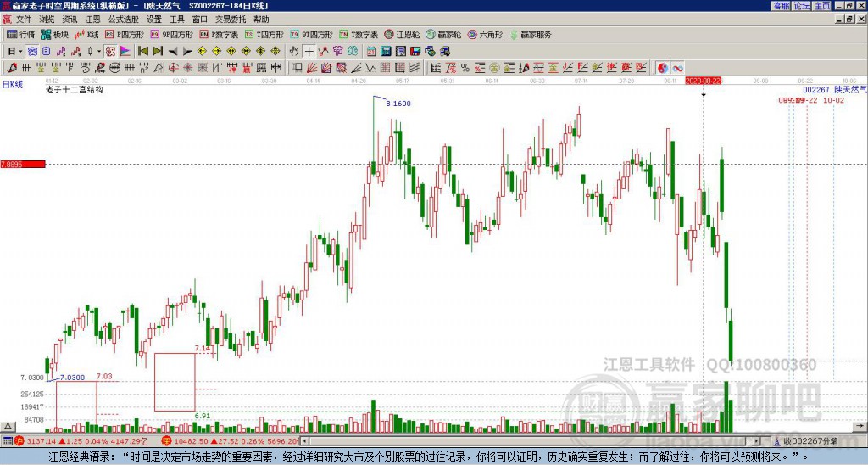
Task: Click the up-triangle button beside volume panel
Action: tap(8, 427)
